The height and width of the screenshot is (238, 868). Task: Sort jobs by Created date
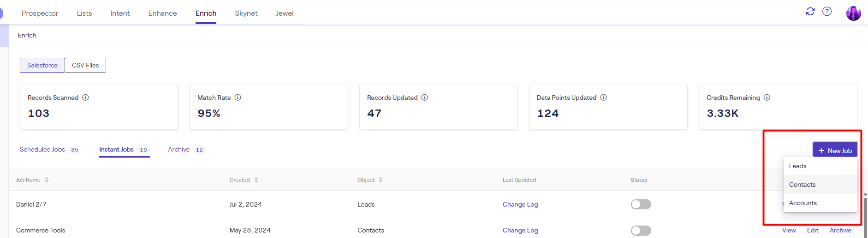256,180
